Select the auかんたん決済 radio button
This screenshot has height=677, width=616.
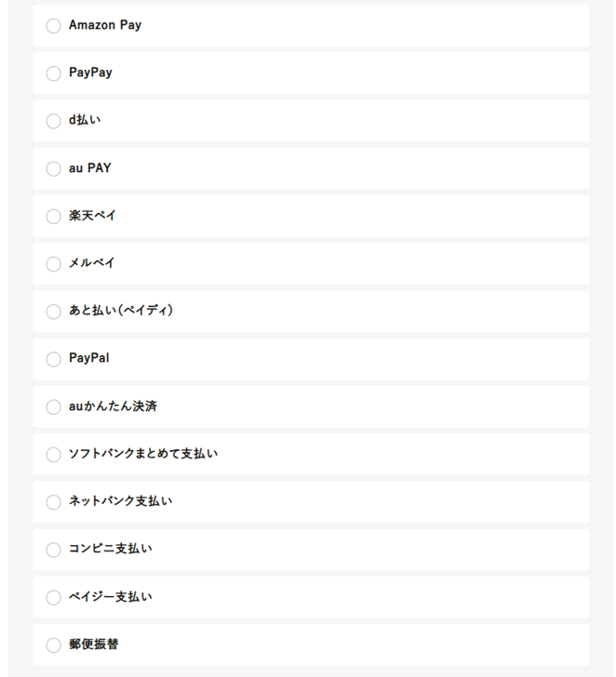tap(54, 407)
